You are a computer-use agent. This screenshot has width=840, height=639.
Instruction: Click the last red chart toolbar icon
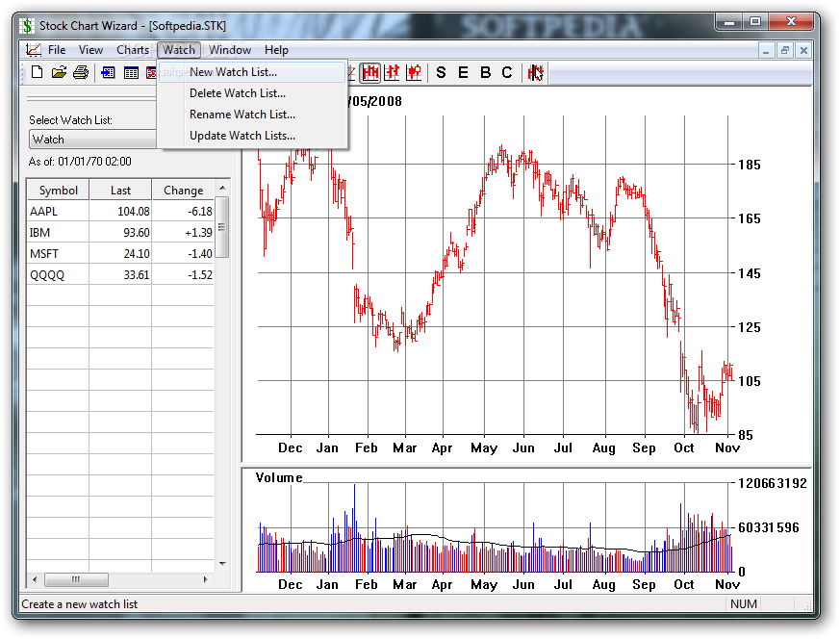[x=535, y=72]
